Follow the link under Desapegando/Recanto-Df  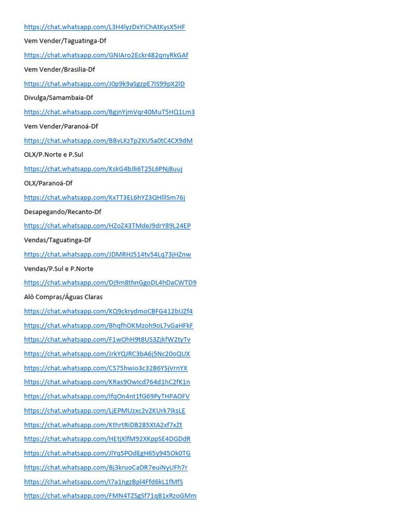[x=107, y=225]
